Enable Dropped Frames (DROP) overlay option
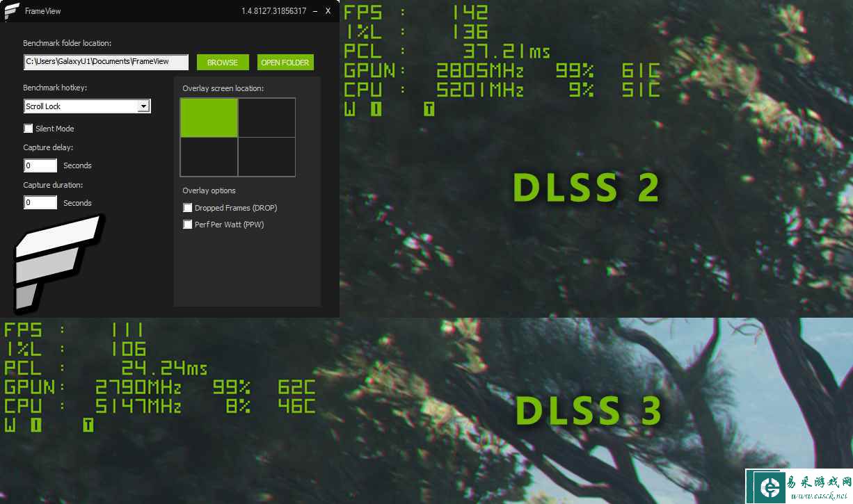 tap(187, 208)
